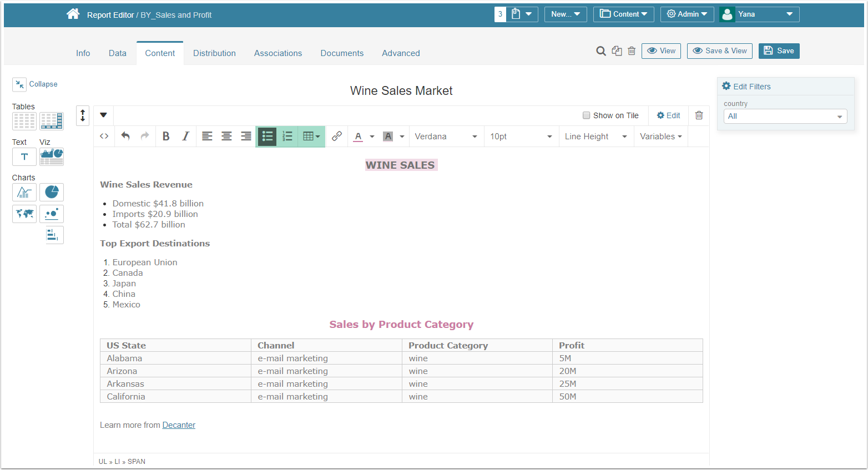Open the Verdana font family dropdown
The width and height of the screenshot is (868, 470).
(446, 137)
